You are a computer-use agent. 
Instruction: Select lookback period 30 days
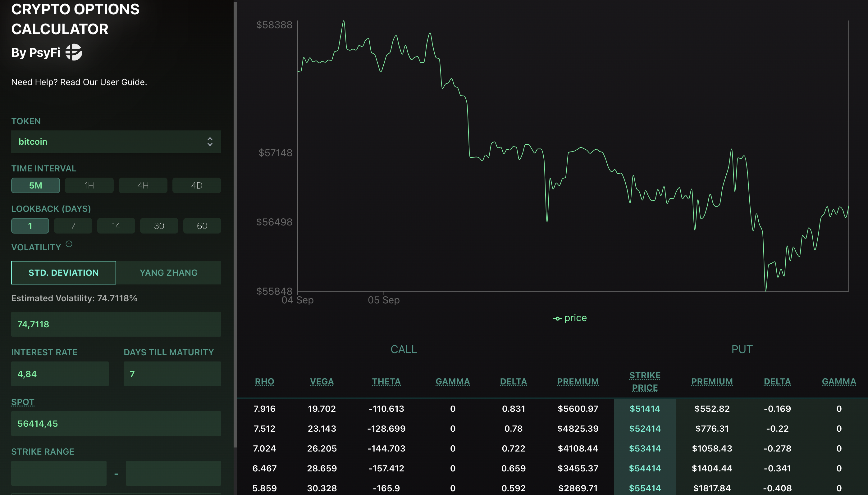coord(159,225)
